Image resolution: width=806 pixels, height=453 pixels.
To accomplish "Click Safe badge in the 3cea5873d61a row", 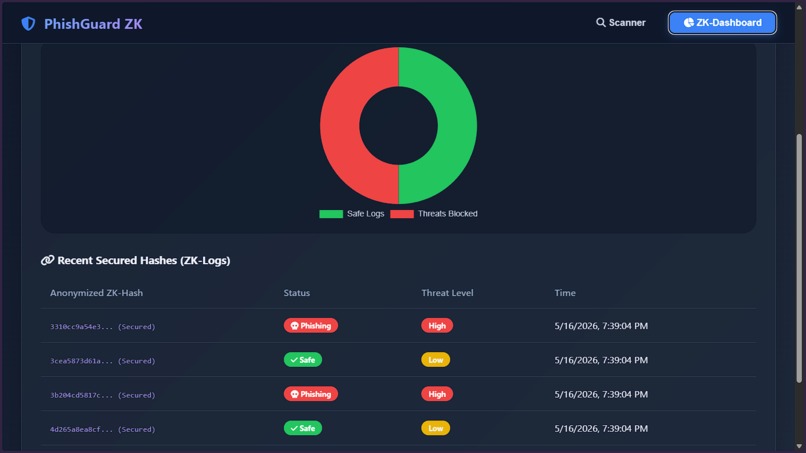I will [303, 360].
